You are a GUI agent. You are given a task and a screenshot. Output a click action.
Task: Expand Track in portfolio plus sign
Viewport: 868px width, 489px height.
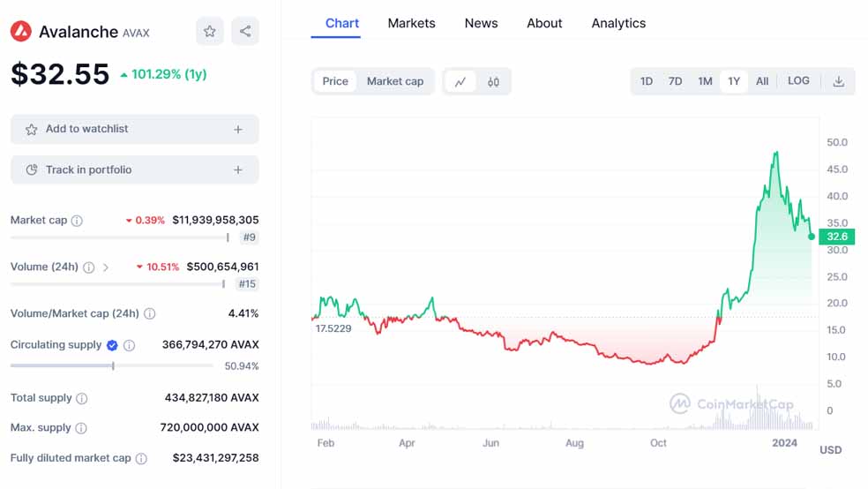(238, 170)
